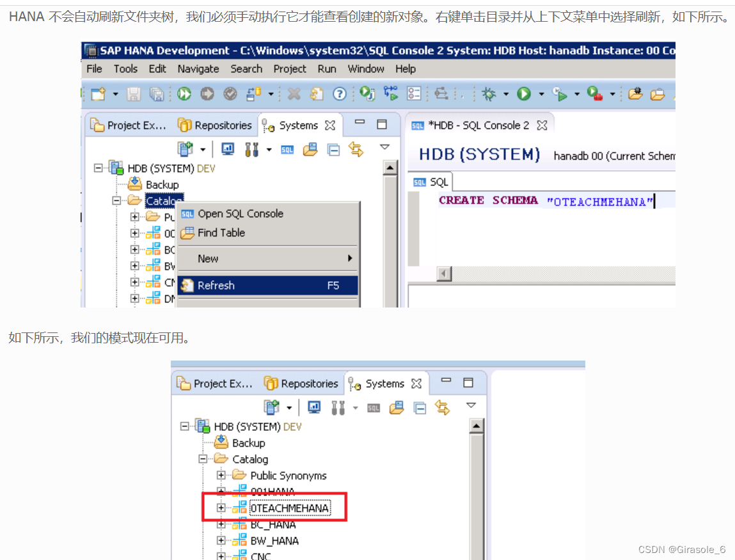The width and height of the screenshot is (735, 560).
Task: Collapse HDB (SYSTEM) node in second screenshot
Action: (x=184, y=426)
